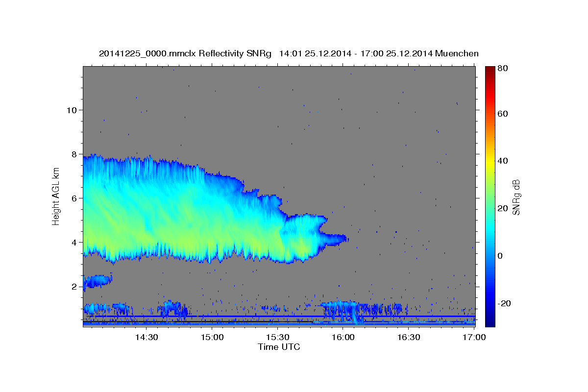
Task: Click the height tick label 10
Action: click(x=72, y=110)
